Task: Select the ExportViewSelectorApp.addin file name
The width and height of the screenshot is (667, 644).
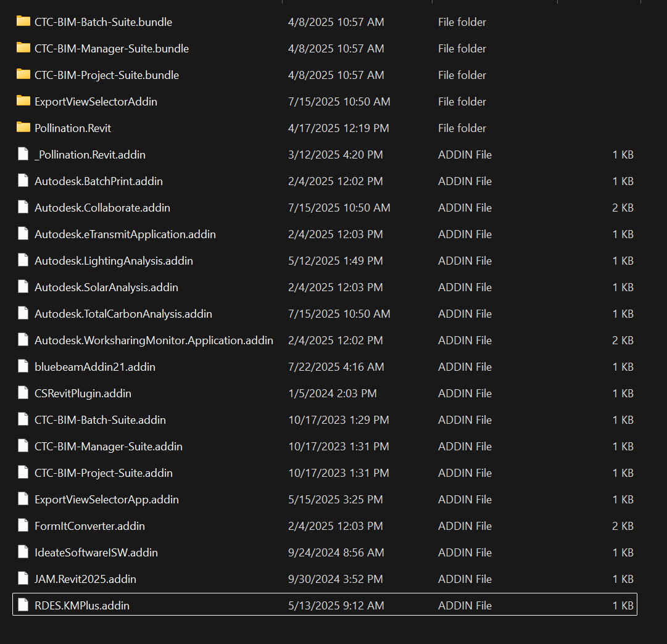Action: 107,500
